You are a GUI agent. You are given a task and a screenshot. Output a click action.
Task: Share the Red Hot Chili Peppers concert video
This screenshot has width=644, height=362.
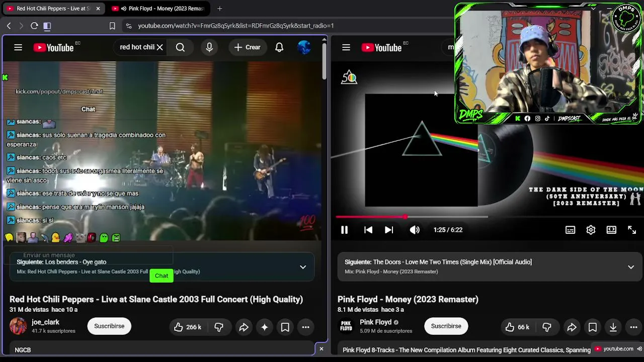[x=244, y=327]
